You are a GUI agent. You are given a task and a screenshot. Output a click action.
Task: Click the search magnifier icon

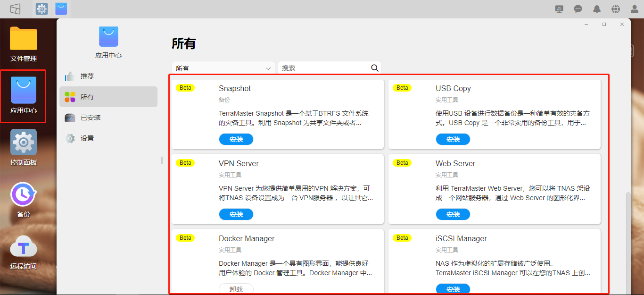click(375, 68)
